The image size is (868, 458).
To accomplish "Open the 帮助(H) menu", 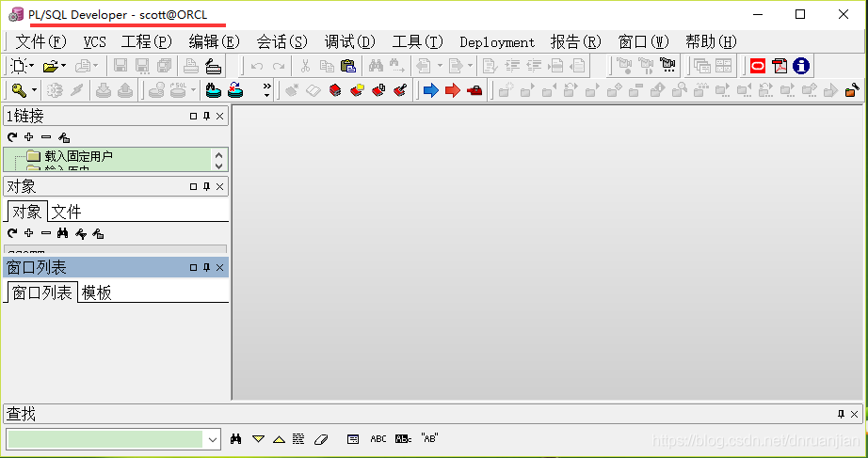I will pyautogui.click(x=712, y=42).
